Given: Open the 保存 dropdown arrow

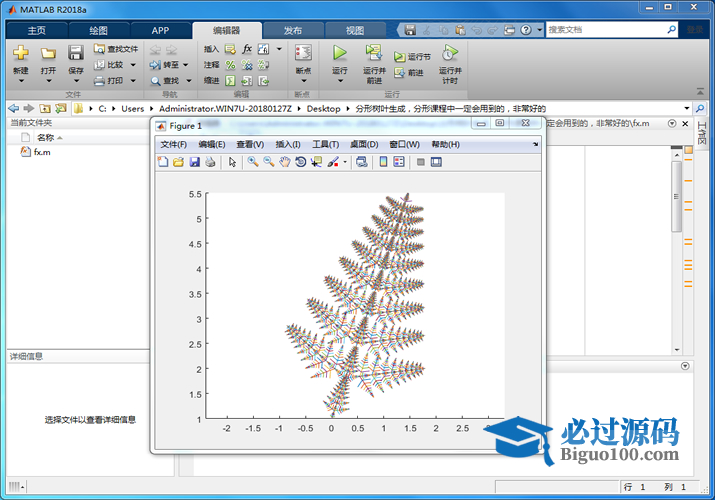Looking at the screenshot, I should [x=76, y=81].
